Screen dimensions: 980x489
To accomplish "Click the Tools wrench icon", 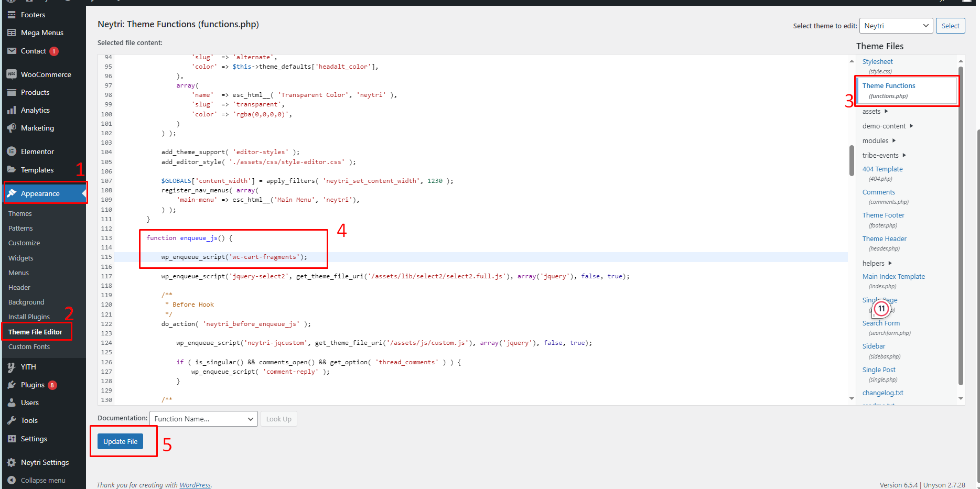I will (12, 420).
